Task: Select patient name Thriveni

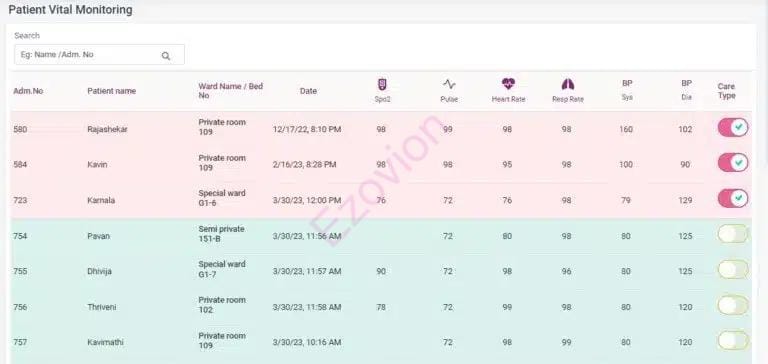Action: [x=102, y=307]
